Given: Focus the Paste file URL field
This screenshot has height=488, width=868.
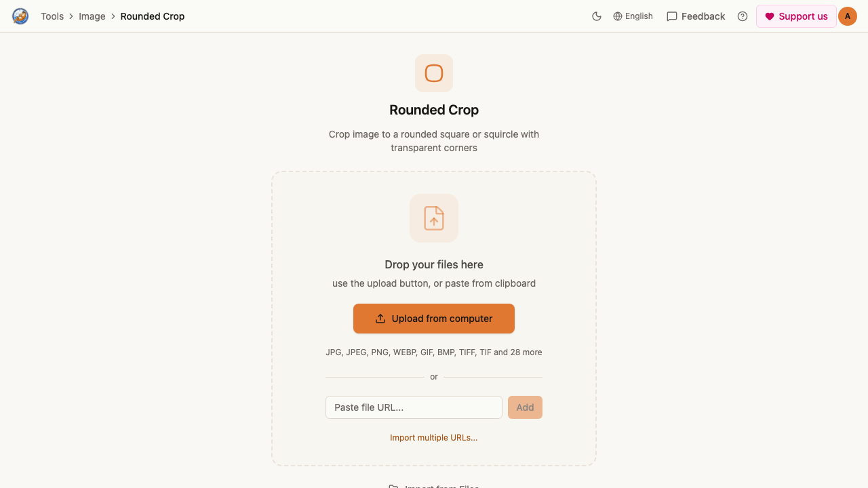Looking at the screenshot, I should click(414, 407).
